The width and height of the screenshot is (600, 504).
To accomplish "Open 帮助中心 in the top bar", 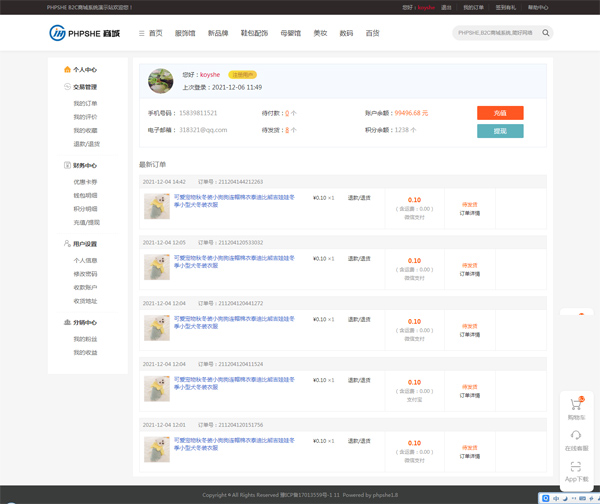I will point(538,7).
